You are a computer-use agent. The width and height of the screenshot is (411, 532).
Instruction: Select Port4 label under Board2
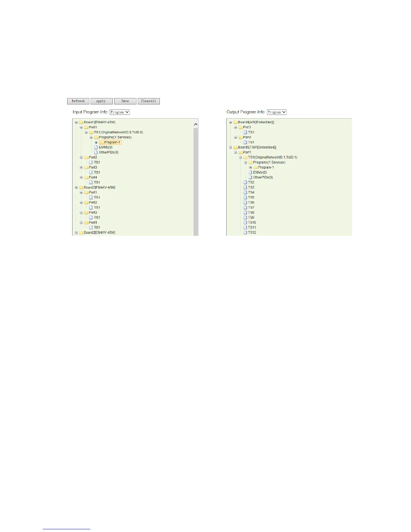click(93, 223)
